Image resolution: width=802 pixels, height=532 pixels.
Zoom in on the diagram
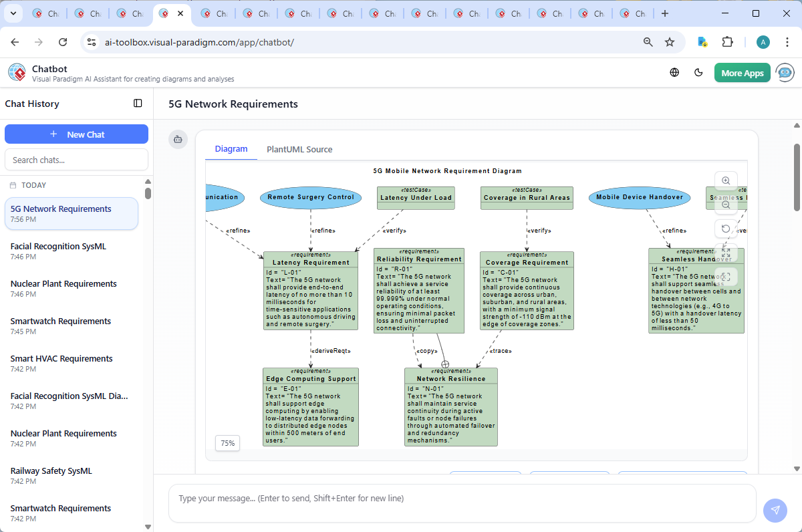[x=726, y=180]
